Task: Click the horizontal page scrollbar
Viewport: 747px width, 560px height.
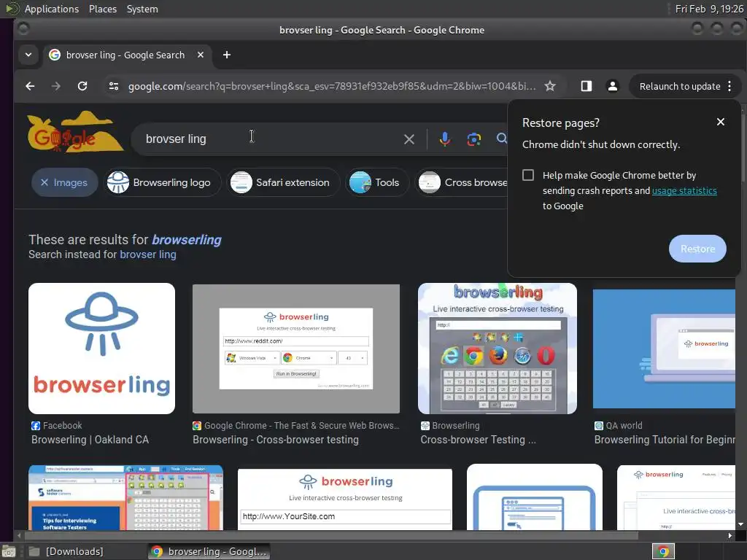Action: click(331, 535)
